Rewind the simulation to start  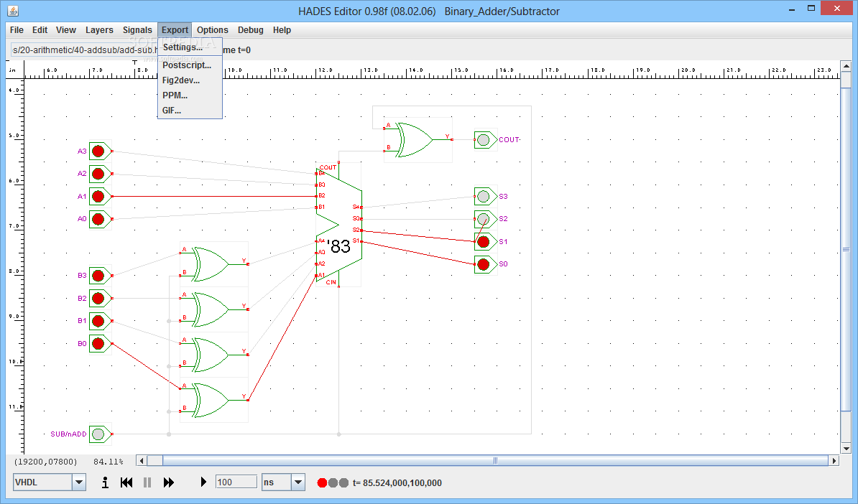point(126,482)
